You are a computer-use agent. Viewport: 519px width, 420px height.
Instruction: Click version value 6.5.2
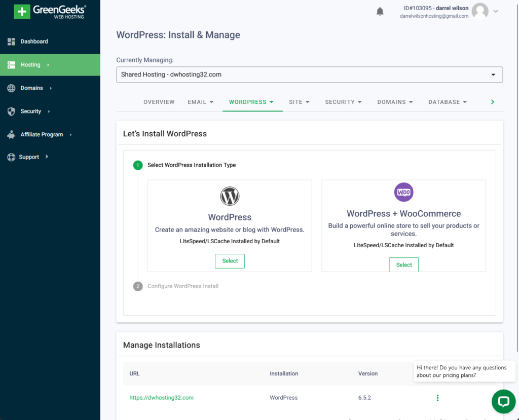(364, 398)
